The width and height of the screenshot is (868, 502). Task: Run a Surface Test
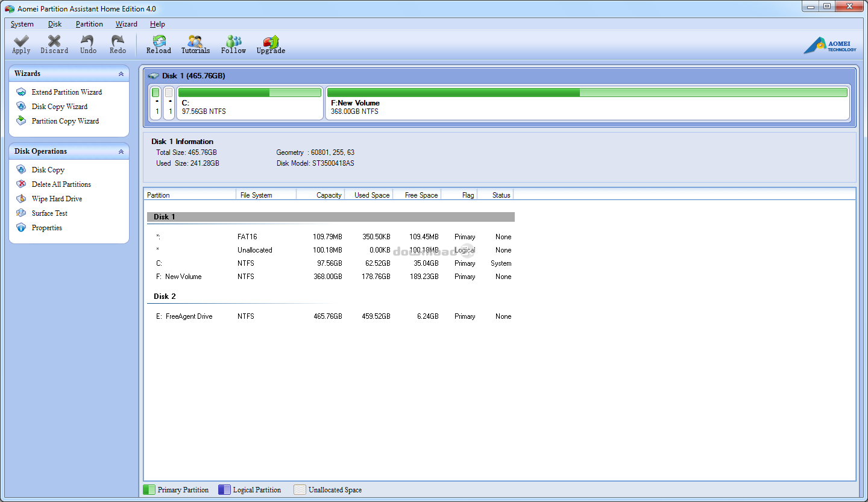(49, 213)
